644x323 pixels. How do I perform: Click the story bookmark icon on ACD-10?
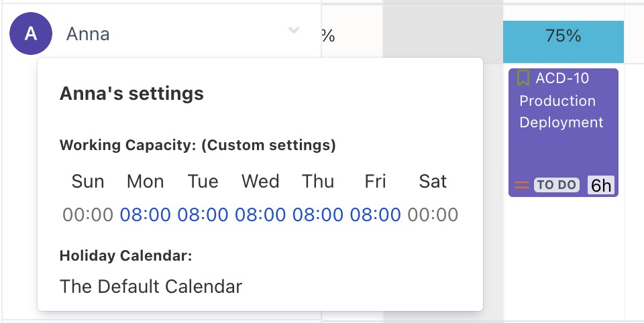coord(523,78)
